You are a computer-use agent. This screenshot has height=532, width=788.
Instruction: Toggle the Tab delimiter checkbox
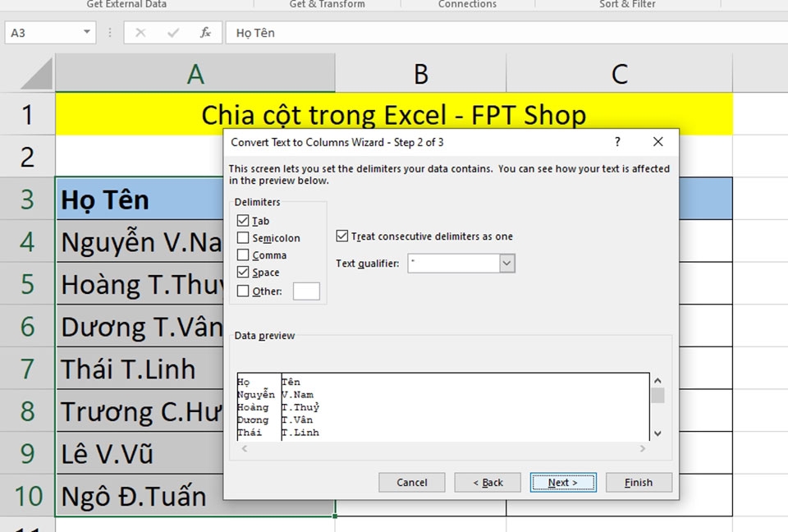(243, 220)
